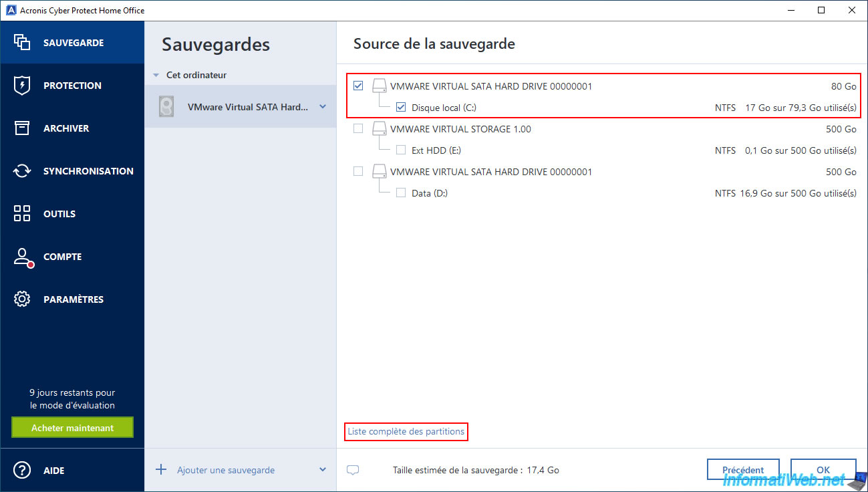The height and width of the screenshot is (492, 868).
Task: Open the PROTECTION menu label
Action: (72, 86)
